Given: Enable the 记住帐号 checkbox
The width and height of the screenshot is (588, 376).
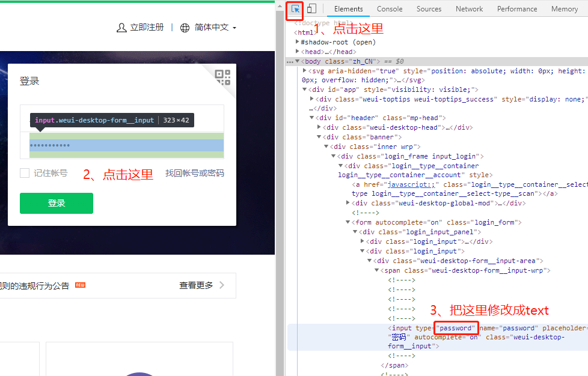Looking at the screenshot, I should point(23,172).
